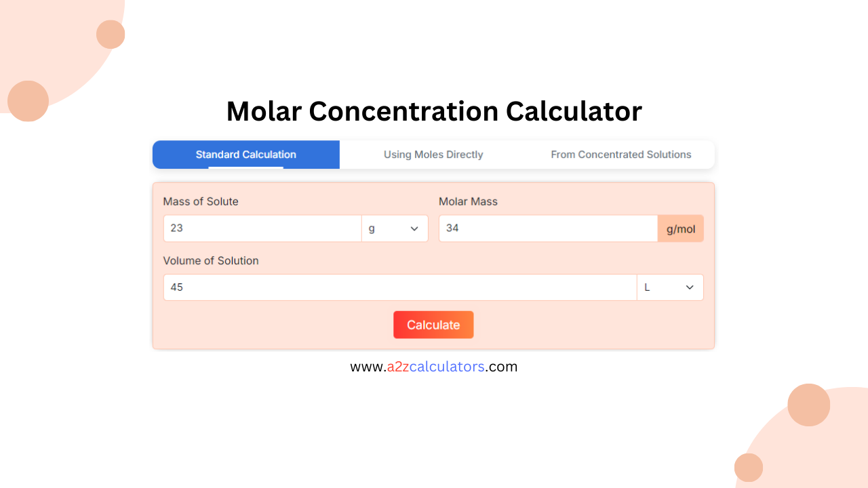Click the Mass of Solute field label
Screen dimensions: 868x488
click(x=201, y=201)
